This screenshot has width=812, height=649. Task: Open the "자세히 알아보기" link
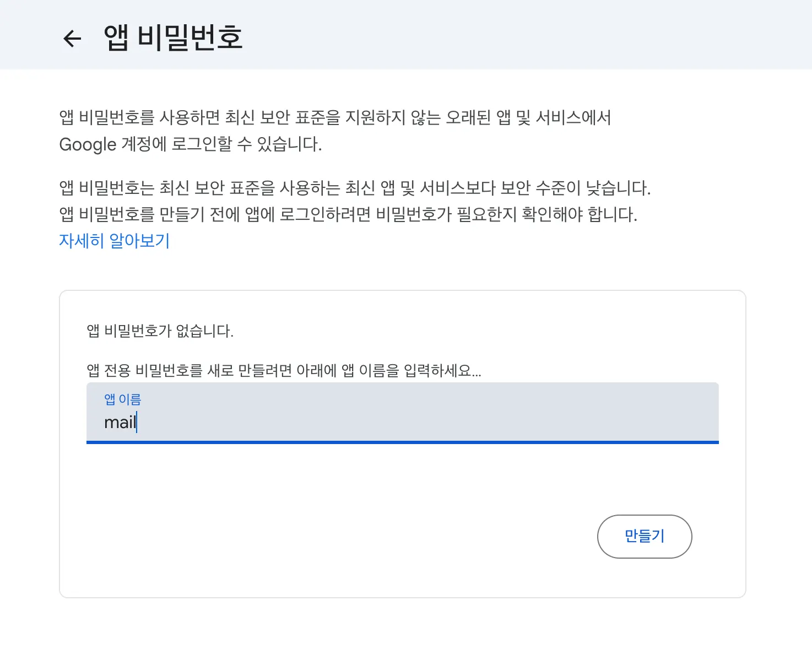point(114,241)
